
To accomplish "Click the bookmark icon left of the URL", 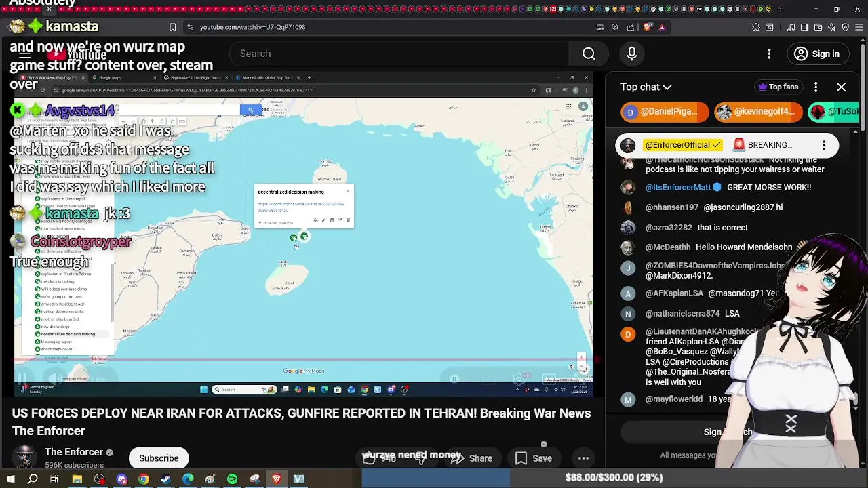I will tap(172, 27).
